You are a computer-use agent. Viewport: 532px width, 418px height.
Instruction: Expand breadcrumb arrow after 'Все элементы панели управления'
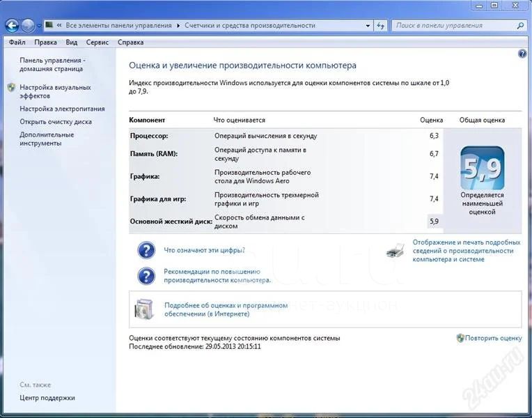click(178, 26)
